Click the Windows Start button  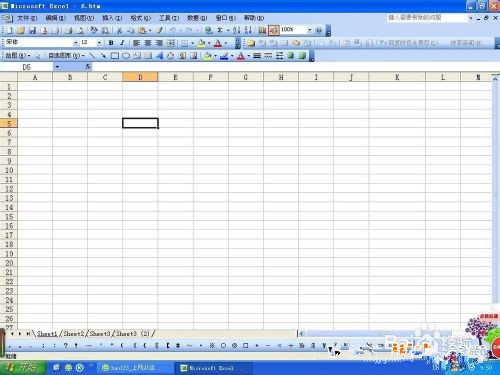click(x=23, y=368)
